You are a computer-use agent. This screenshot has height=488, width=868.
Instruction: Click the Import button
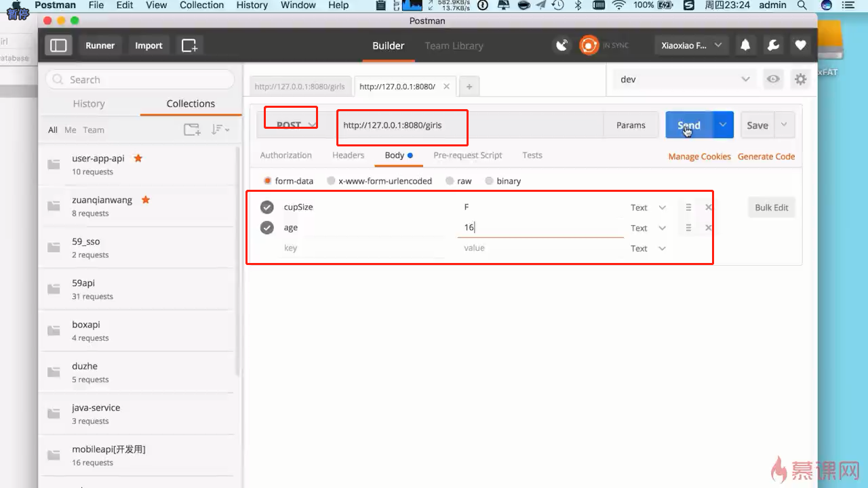[149, 45]
